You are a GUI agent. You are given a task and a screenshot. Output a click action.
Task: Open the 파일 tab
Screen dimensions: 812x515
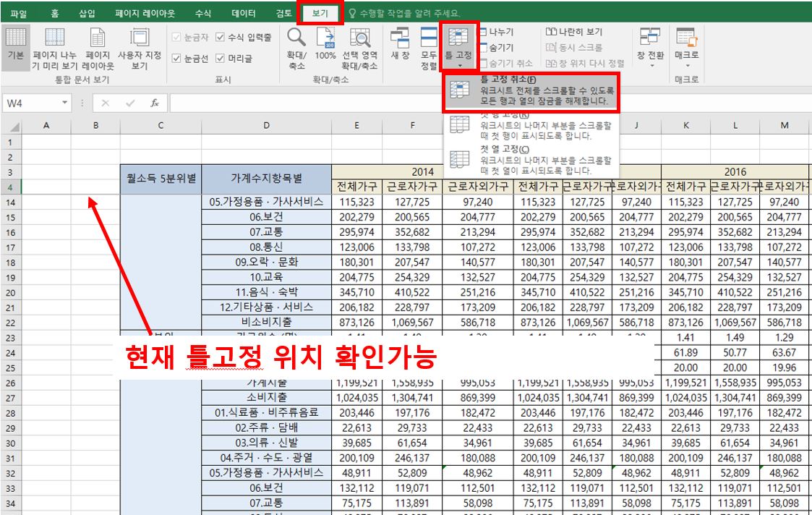(19, 14)
